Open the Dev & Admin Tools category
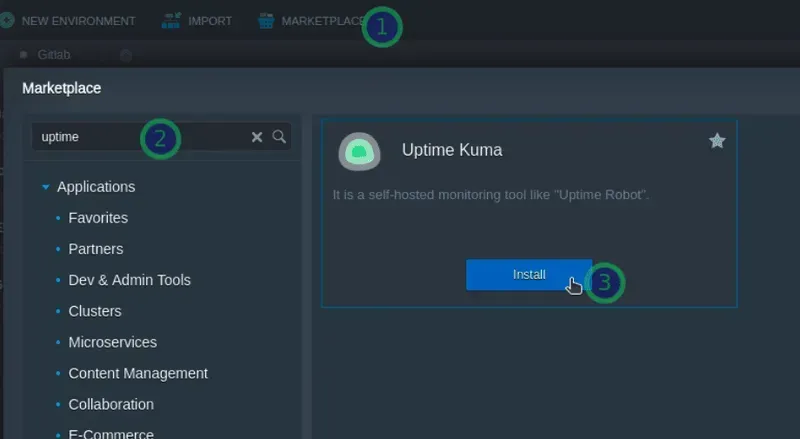The height and width of the screenshot is (439, 800). [129, 280]
